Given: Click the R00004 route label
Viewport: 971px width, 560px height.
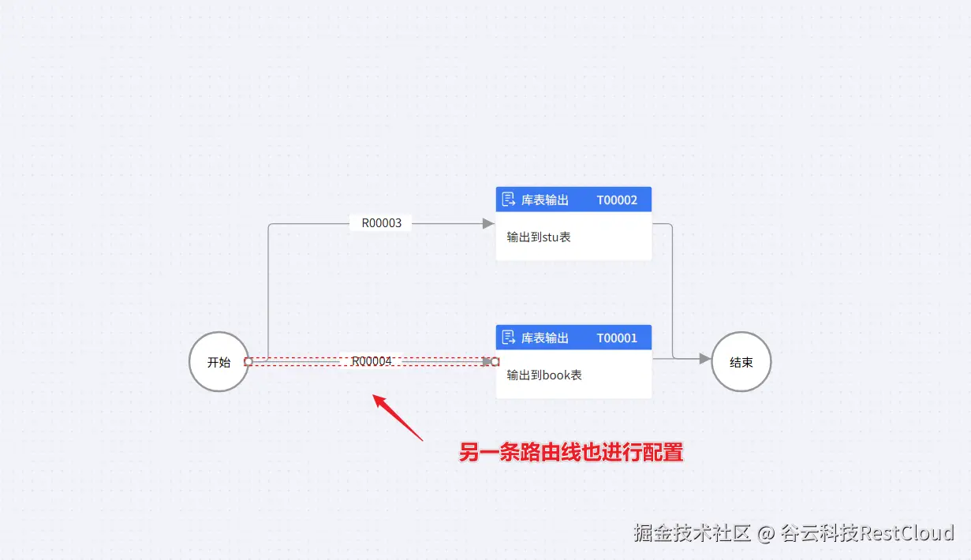Looking at the screenshot, I should click(x=372, y=361).
